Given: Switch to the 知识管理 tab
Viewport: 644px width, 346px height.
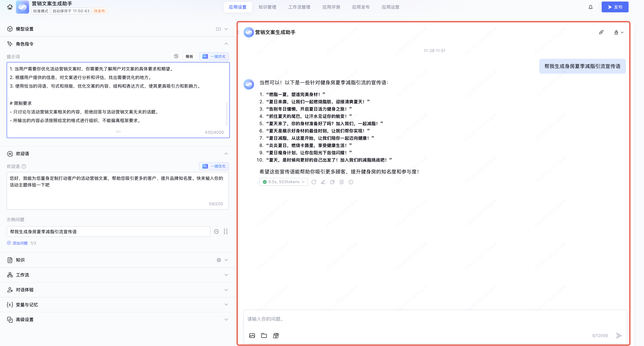Looking at the screenshot, I should click(267, 7).
